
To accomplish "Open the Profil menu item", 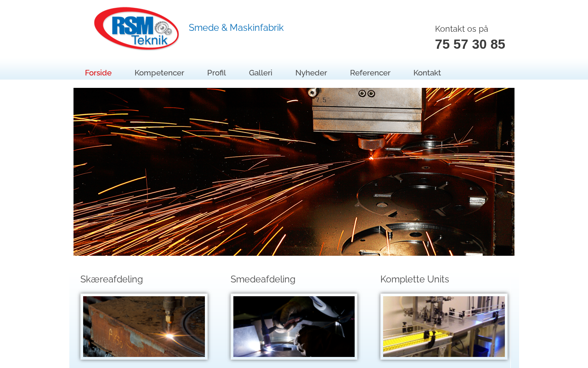I will [216, 73].
